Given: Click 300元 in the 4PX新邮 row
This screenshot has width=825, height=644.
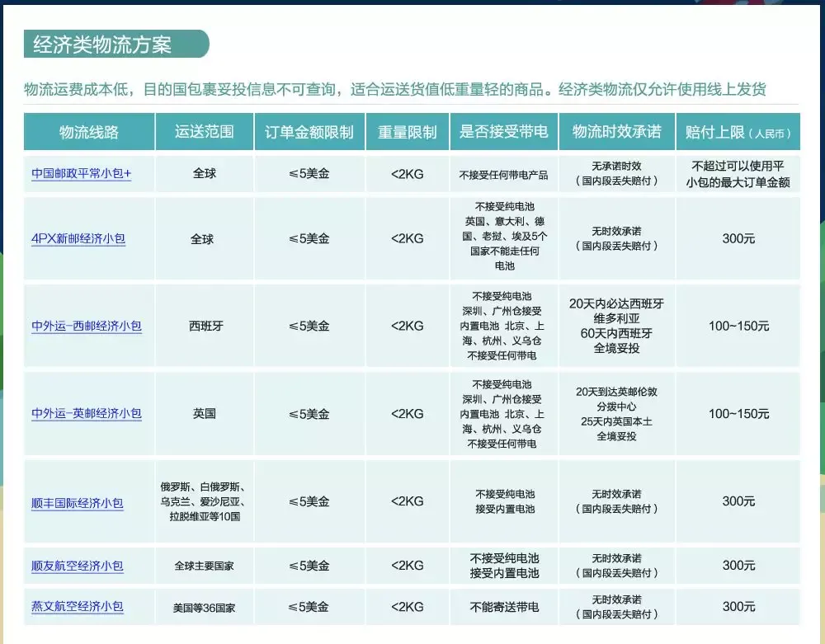Looking at the screenshot, I should 738,238.
